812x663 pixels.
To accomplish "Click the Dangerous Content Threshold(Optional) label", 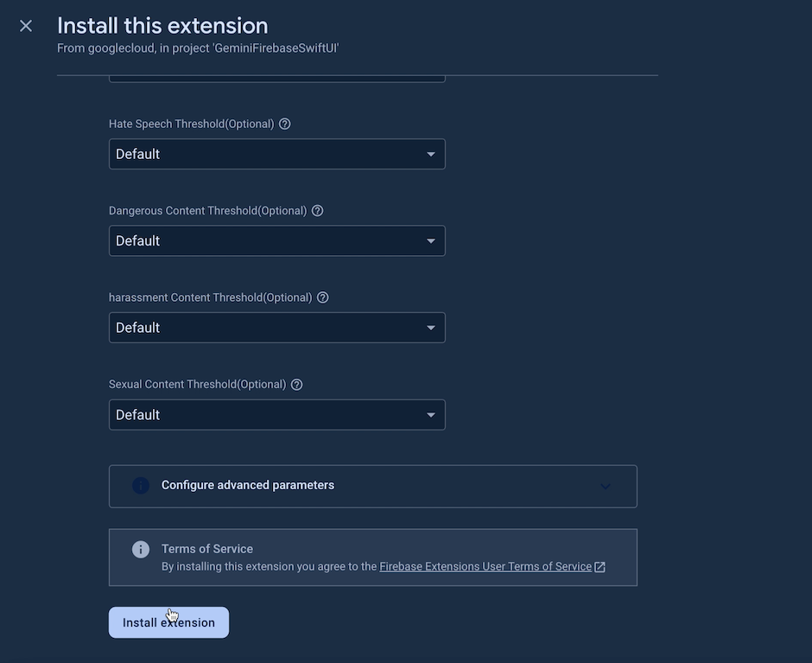I will tap(207, 211).
